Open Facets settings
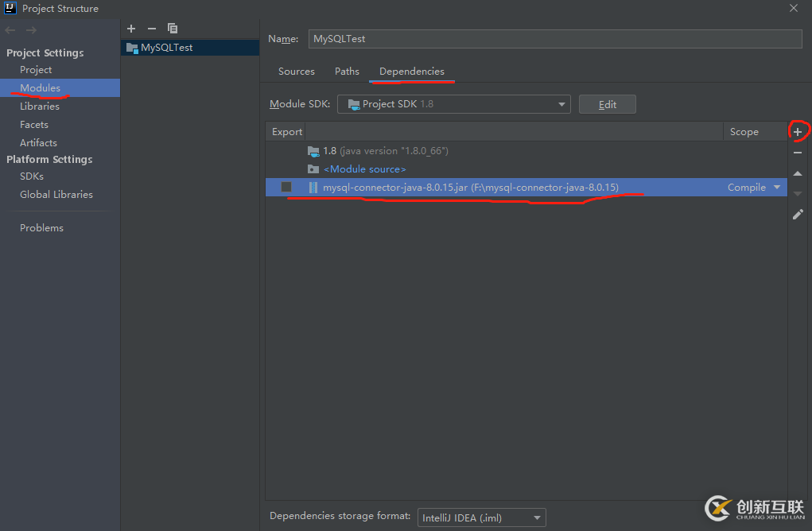Viewport: 812px width, 531px height. click(x=33, y=125)
